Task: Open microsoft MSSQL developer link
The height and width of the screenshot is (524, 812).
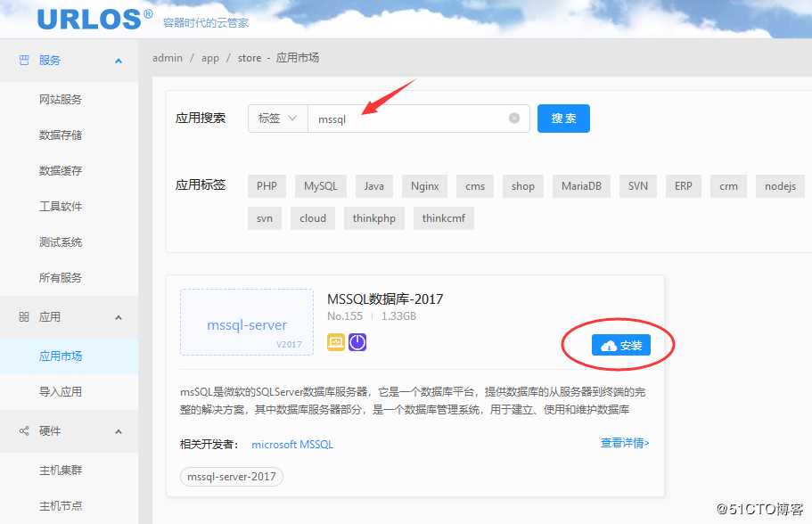Action: click(x=292, y=445)
